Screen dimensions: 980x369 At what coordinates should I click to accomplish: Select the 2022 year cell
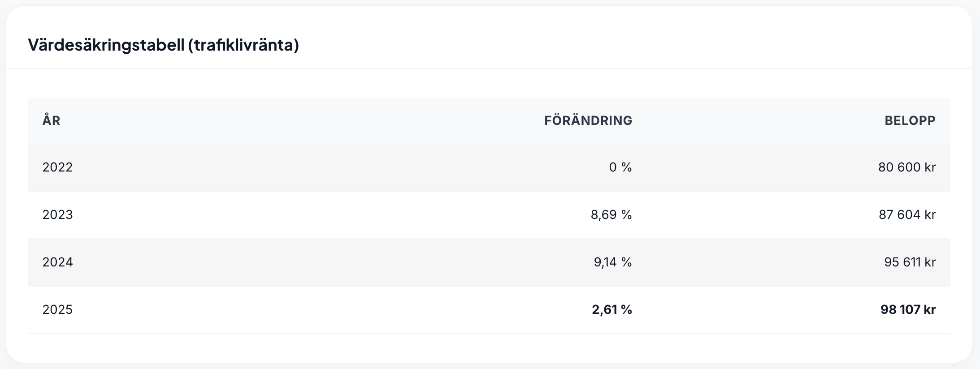click(57, 167)
